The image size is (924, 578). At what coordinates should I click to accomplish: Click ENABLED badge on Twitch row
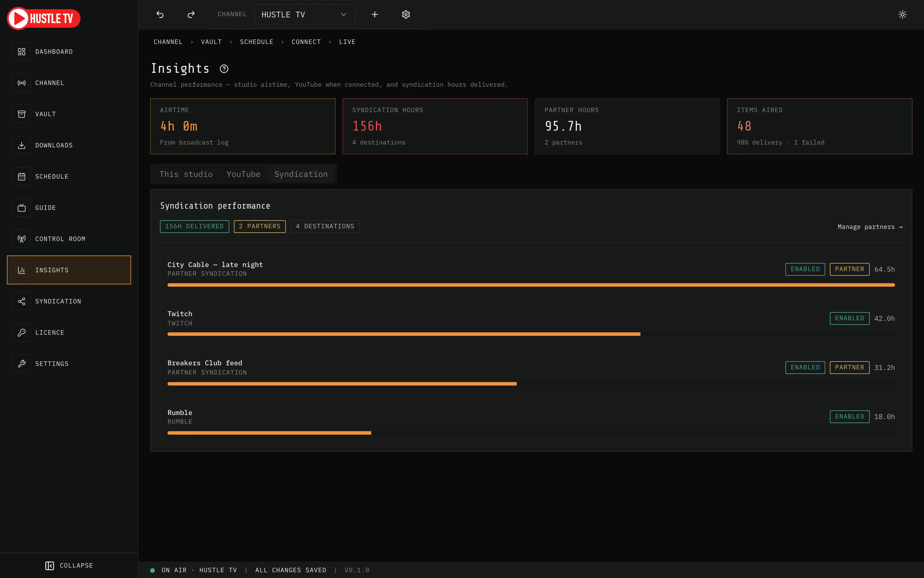(x=850, y=318)
